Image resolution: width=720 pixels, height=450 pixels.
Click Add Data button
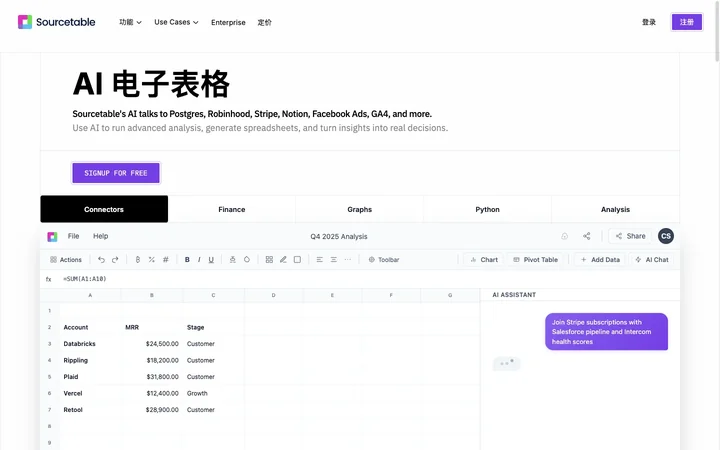(600, 259)
